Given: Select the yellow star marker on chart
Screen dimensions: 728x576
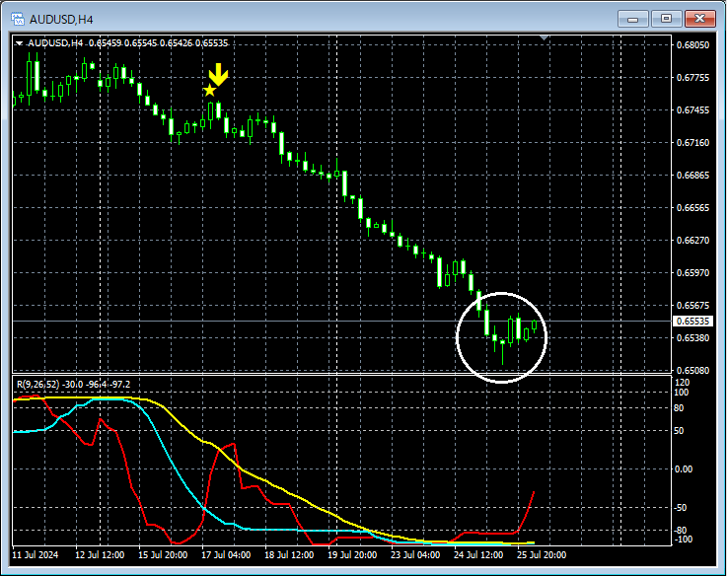Looking at the screenshot, I should pyautogui.click(x=209, y=91).
